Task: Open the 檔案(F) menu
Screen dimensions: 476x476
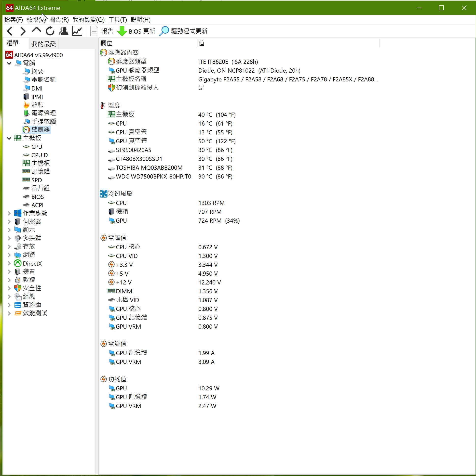Action: (x=14, y=20)
